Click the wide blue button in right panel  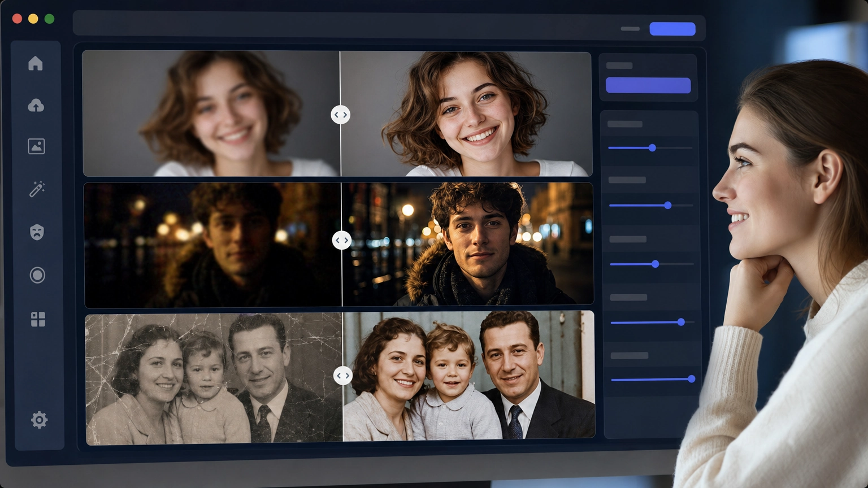[x=648, y=85]
